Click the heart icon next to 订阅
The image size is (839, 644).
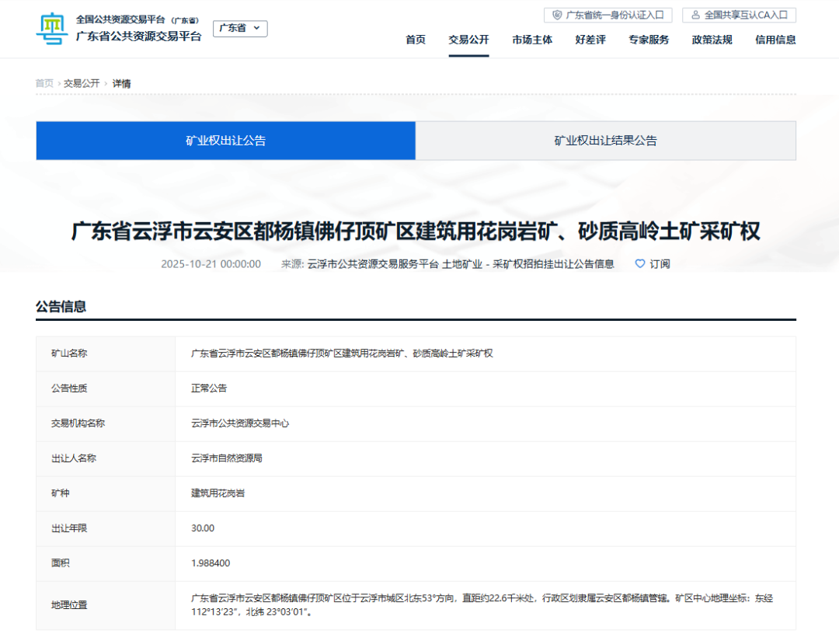642,264
